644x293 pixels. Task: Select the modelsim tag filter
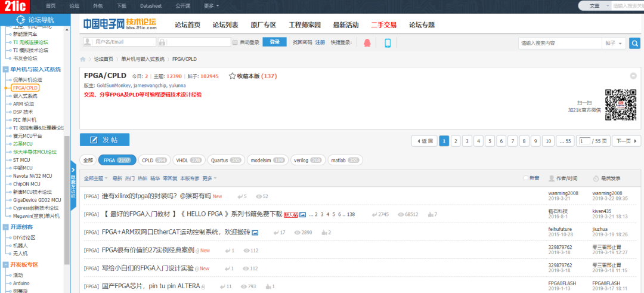[267, 161]
